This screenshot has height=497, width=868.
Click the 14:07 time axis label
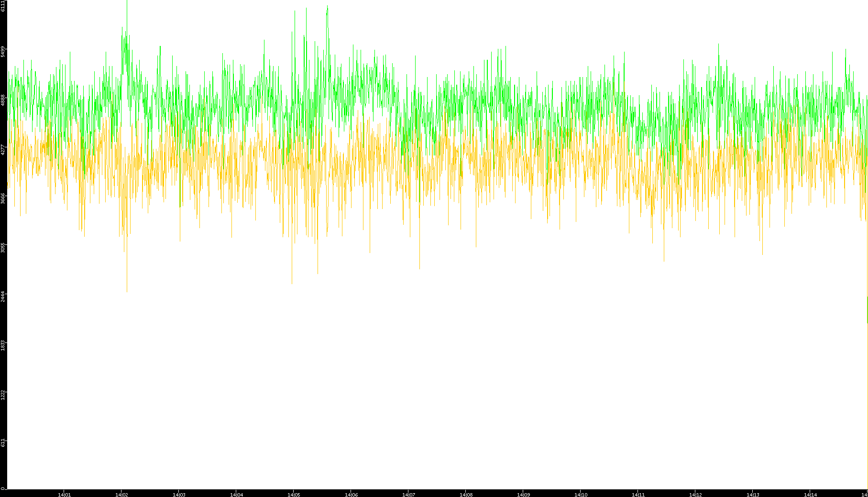tap(408, 495)
